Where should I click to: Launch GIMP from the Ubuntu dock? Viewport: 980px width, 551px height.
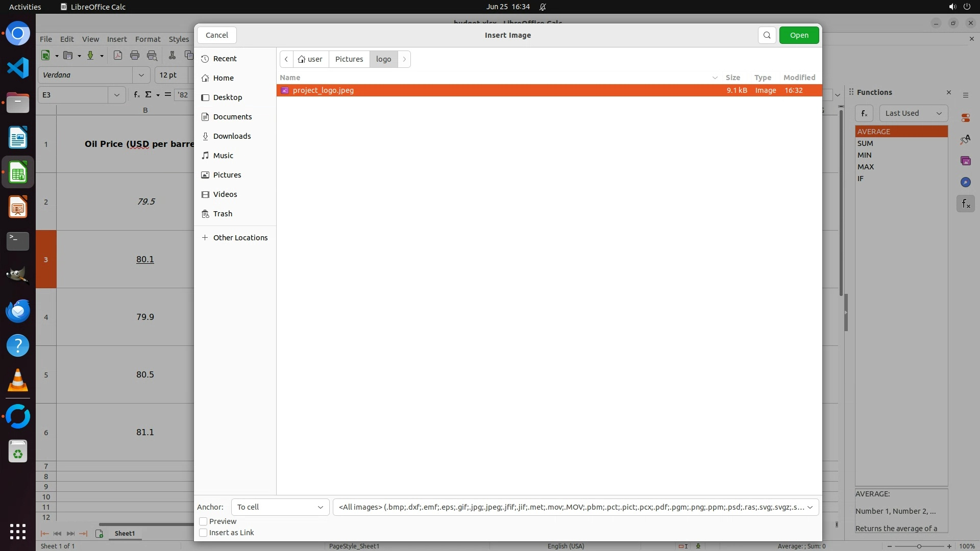18,275
